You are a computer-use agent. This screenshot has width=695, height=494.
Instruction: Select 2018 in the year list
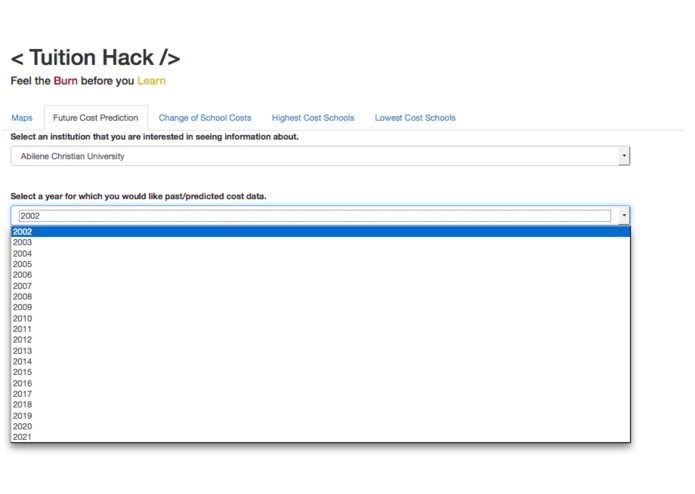pos(320,405)
